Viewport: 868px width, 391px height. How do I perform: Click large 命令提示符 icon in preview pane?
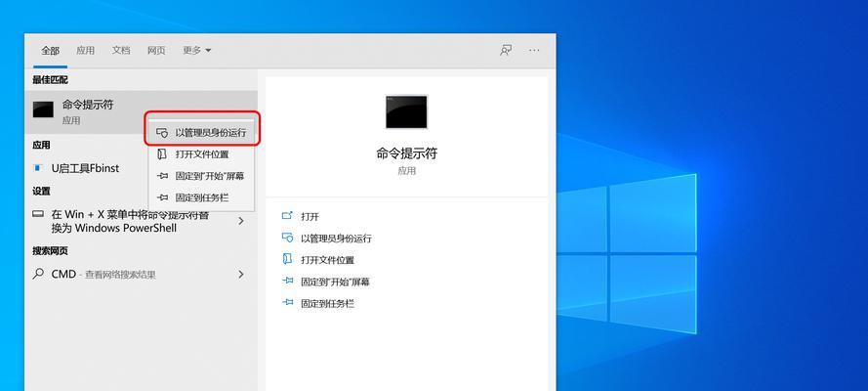(406, 111)
